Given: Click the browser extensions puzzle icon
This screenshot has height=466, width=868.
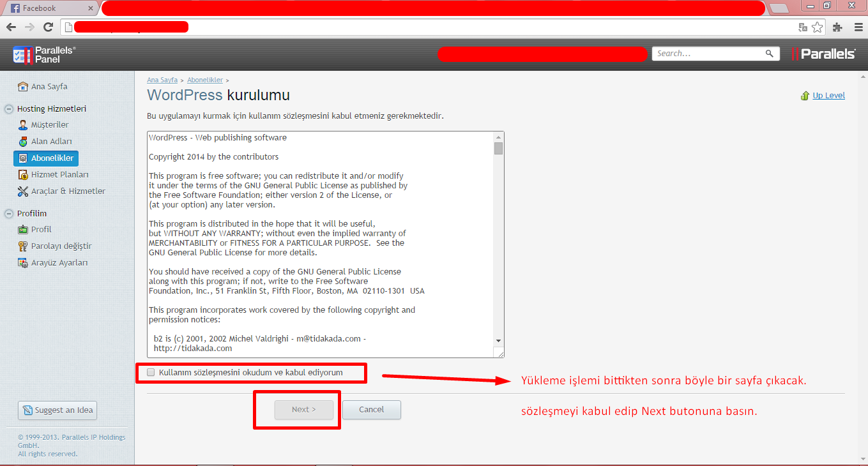Looking at the screenshot, I should tap(838, 27).
